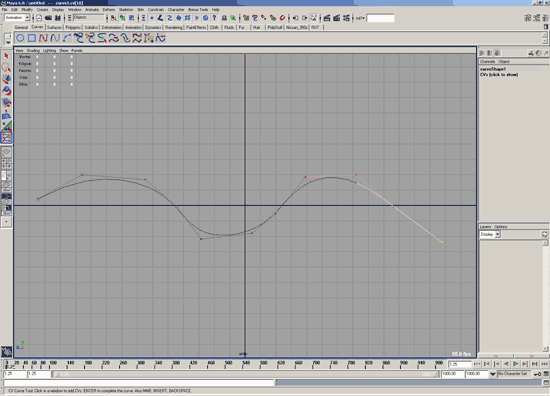Image resolution: width=550 pixels, height=396 pixels.
Task: Choose the Arc tool shelf icon
Action: coord(67,38)
